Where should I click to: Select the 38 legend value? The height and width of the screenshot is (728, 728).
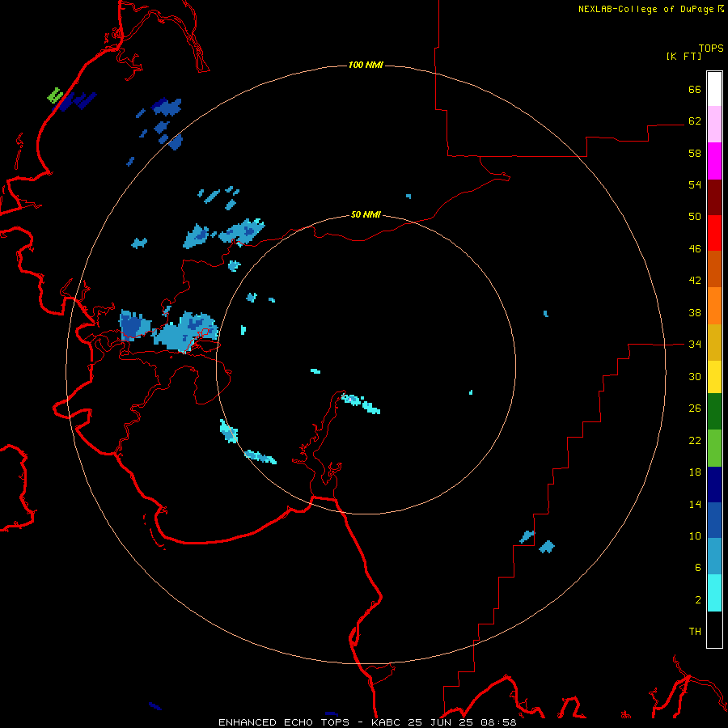point(695,312)
